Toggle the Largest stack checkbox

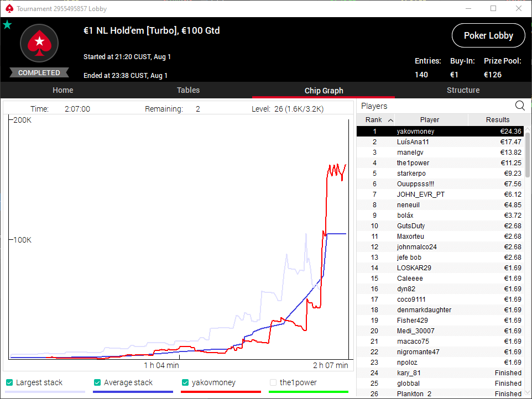pyautogui.click(x=9, y=382)
